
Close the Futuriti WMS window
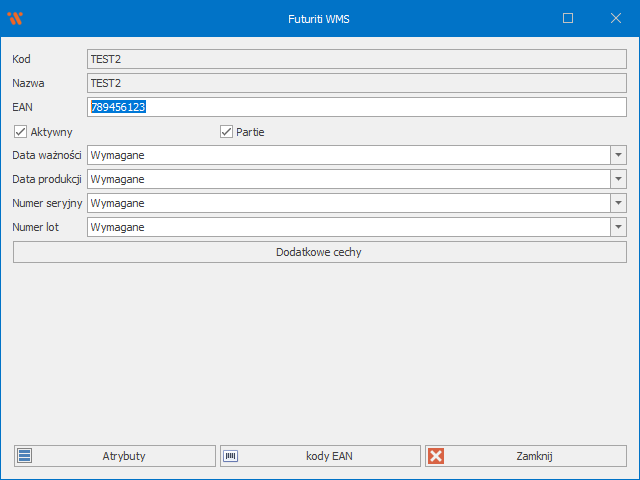[x=616, y=18]
